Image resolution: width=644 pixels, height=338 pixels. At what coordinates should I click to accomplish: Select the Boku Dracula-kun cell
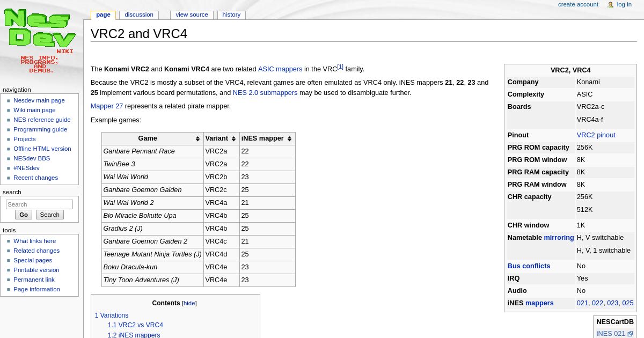tap(152, 267)
